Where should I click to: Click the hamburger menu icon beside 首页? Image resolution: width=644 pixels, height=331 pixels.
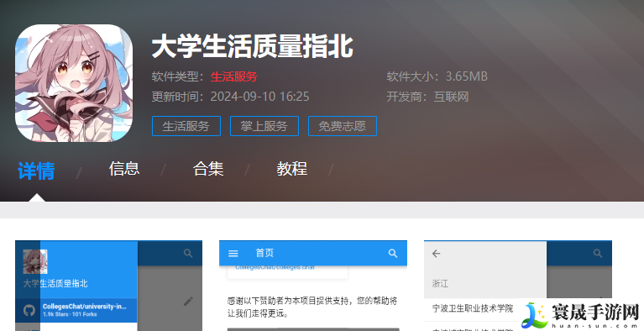[x=233, y=253]
